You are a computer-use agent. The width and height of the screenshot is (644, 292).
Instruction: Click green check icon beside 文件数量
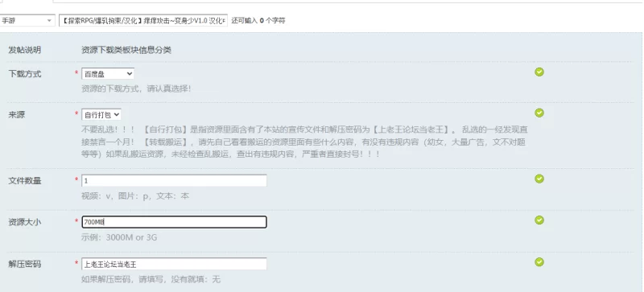[x=539, y=179]
